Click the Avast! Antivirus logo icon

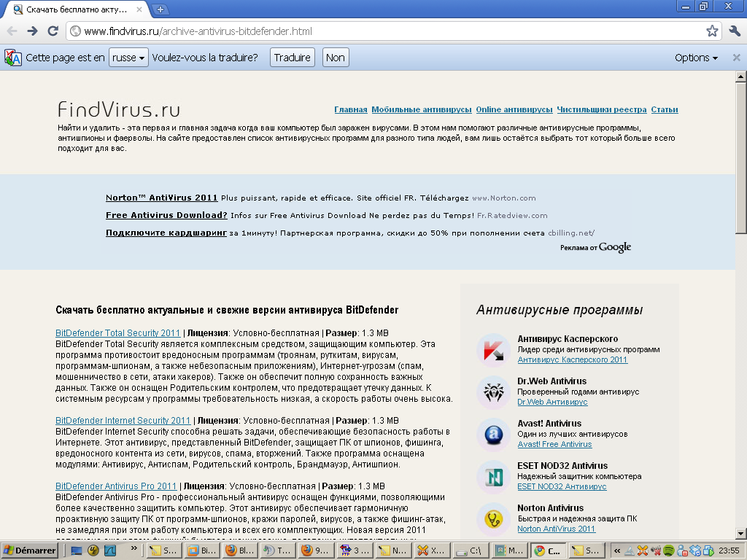coord(494,435)
